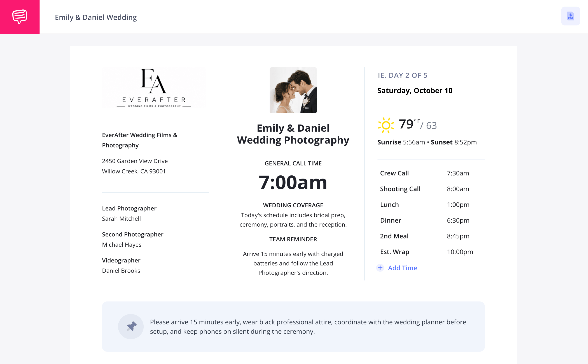Click the Emily & Daniel Wedding header title
The image size is (588, 364).
96,17
